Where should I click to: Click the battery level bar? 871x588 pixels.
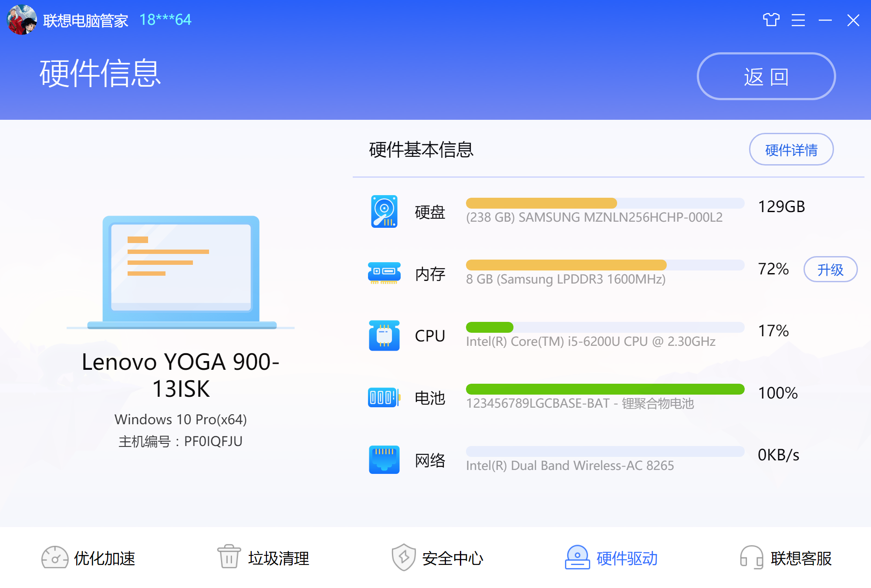click(605, 389)
